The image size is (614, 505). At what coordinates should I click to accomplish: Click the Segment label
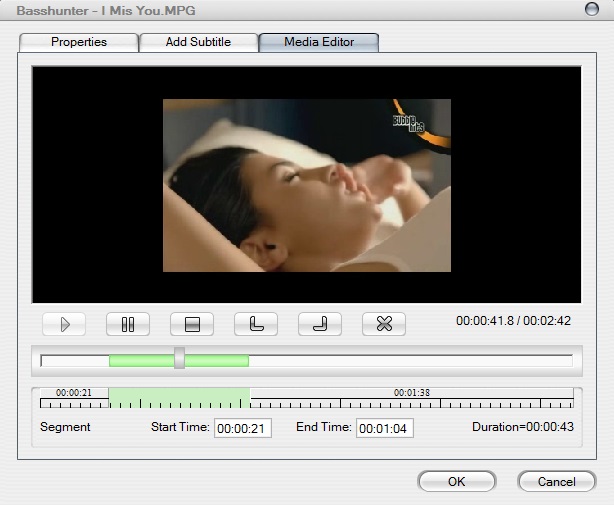[65, 427]
